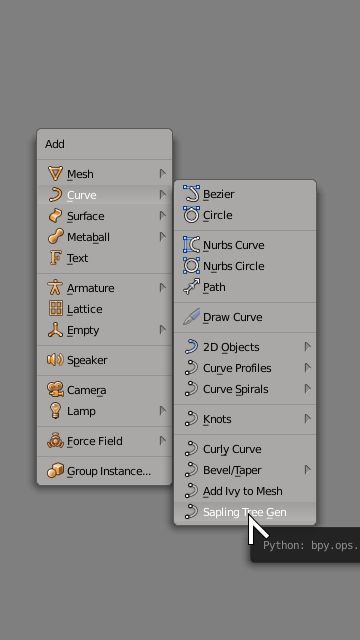Screen dimensions: 360x640
Task: Expand the Force Field submenu arrow
Action: (162, 441)
